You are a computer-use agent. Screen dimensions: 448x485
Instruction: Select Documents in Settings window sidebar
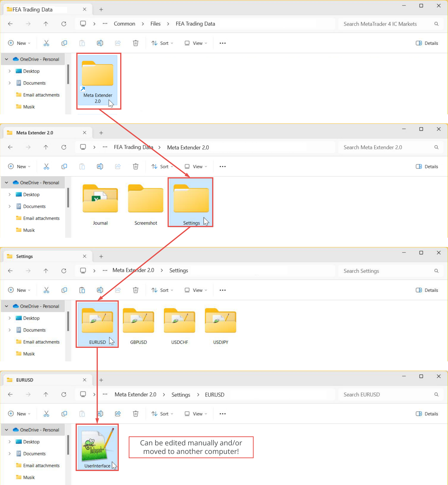[x=31, y=330]
